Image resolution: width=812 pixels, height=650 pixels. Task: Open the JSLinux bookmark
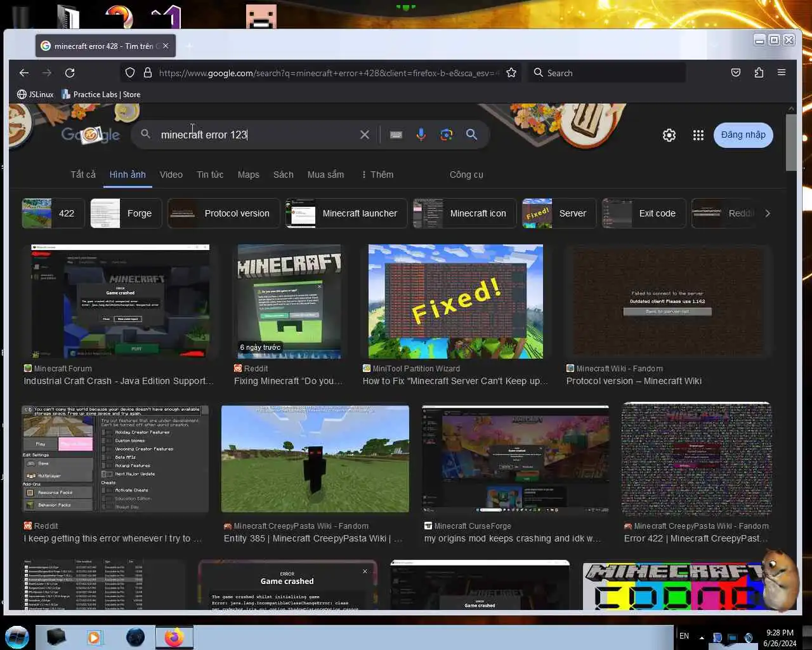point(36,95)
